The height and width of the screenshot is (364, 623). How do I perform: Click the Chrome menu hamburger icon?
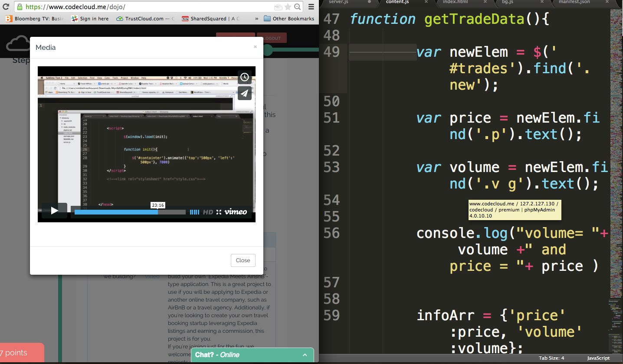[311, 7]
